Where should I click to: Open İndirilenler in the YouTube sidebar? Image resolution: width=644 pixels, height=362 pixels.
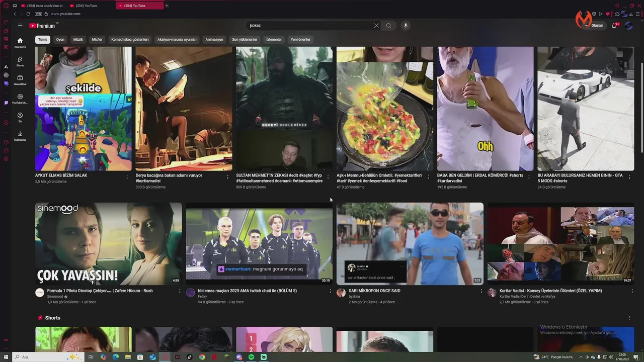coord(20,136)
